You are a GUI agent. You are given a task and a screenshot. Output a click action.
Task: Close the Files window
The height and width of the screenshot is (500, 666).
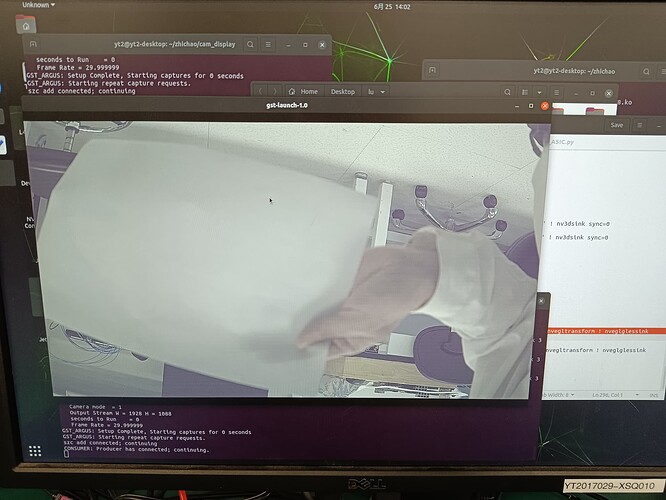click(x=609, y=93)
